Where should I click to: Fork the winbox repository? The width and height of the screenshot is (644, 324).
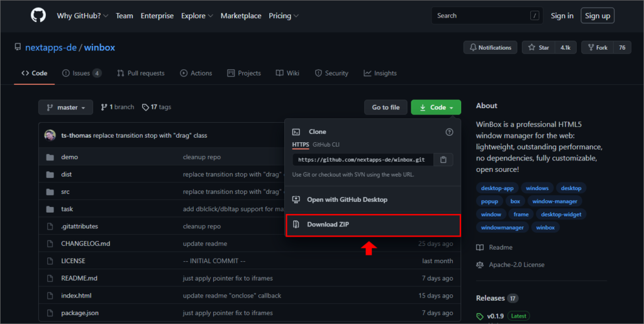click(x=597, y=48)
